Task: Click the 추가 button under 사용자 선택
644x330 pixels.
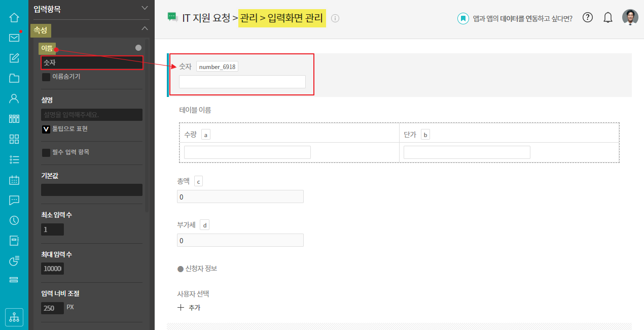Action: [x=189, y=308]
